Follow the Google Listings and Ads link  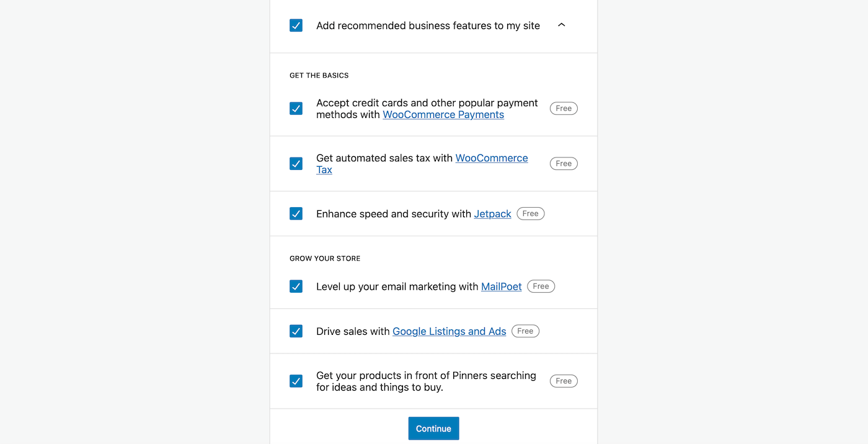(449, 331)
